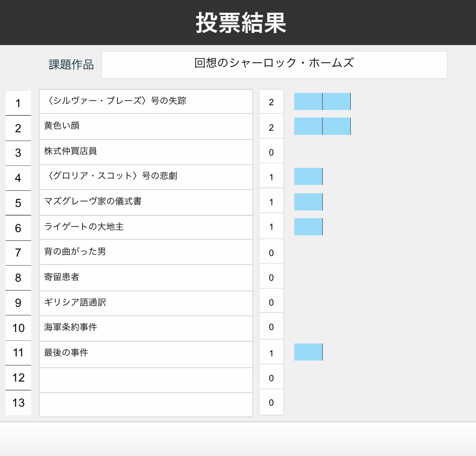This screenshot has height=456, width=476.
Task: Click row number 10 cell
Action: click(18, 328)
